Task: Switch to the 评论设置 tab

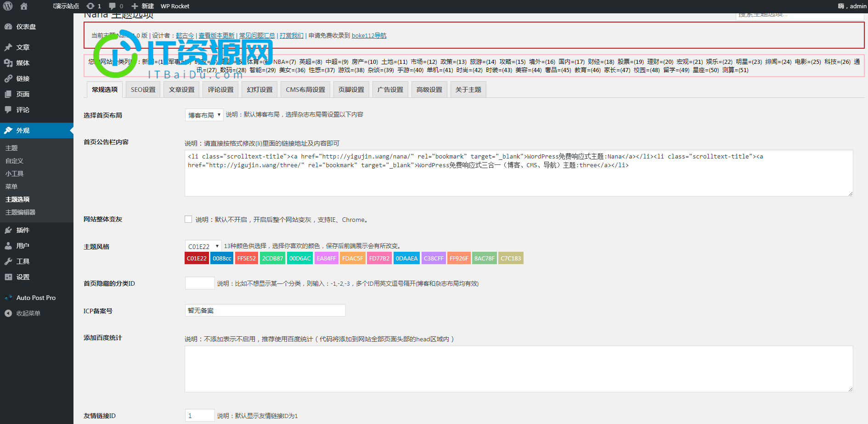Action: [x=221, y=90]
